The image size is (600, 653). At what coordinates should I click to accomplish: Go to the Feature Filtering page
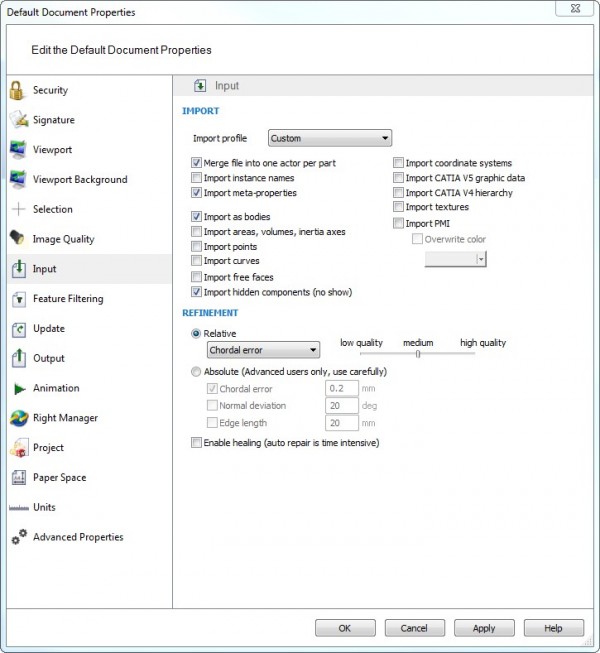pos(89,299)
